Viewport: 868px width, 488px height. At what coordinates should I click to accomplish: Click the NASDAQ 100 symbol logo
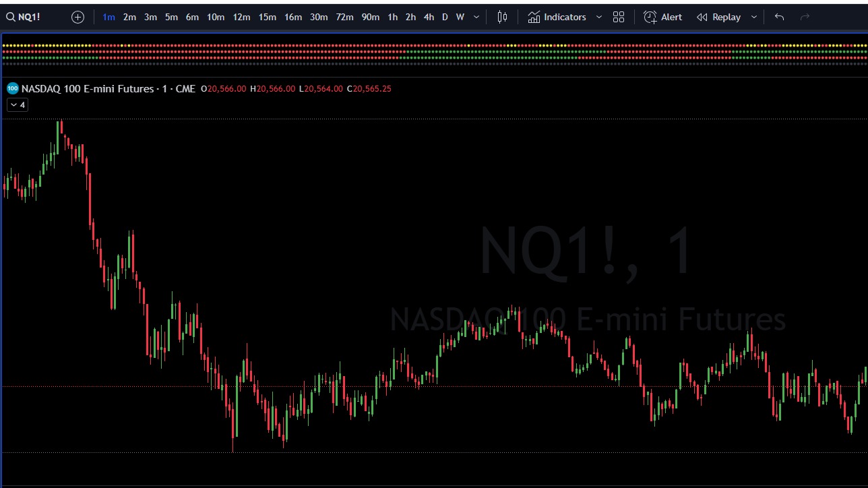pos(12,88)
